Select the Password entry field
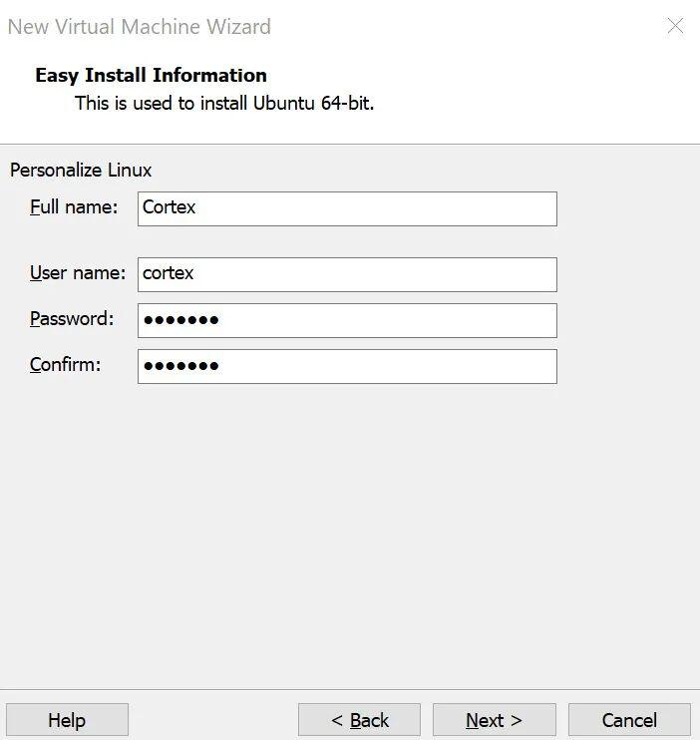 347,320
